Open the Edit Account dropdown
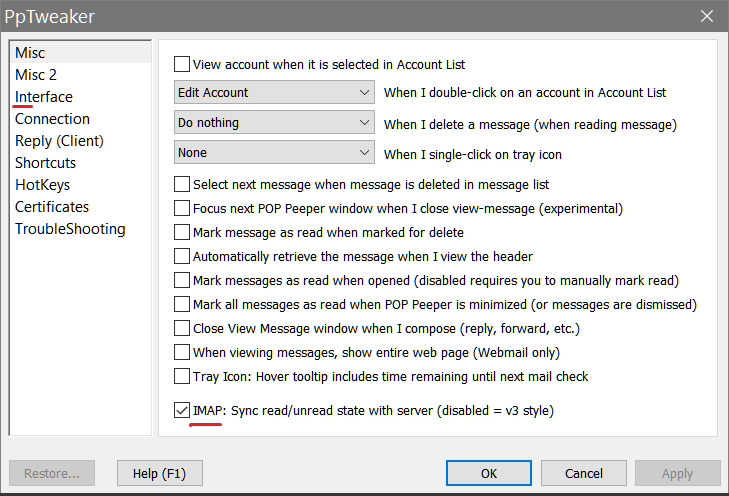Image resolution: width=729 pixels, height=496 pixels. 274,93
